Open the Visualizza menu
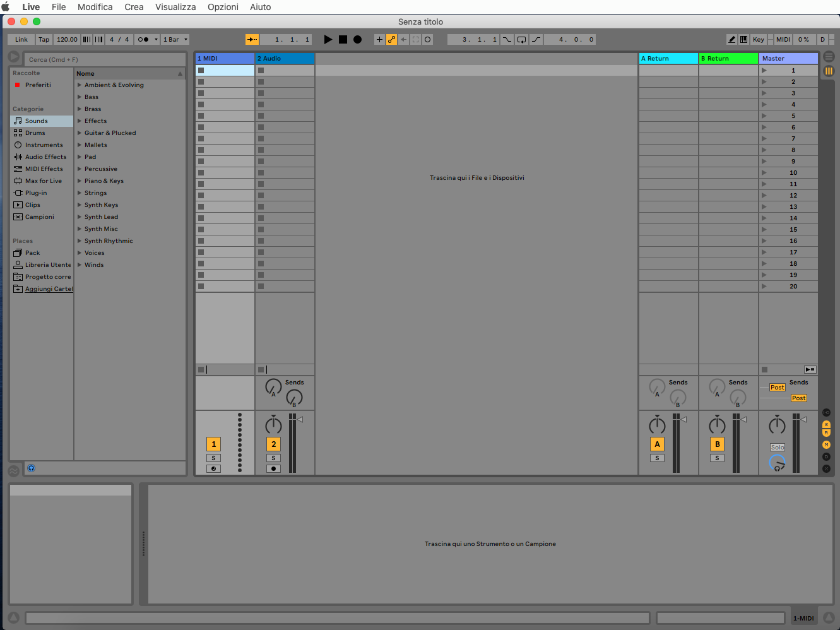Image resolution: width=840 pixels, height=630 pixels. pos(175,7)
